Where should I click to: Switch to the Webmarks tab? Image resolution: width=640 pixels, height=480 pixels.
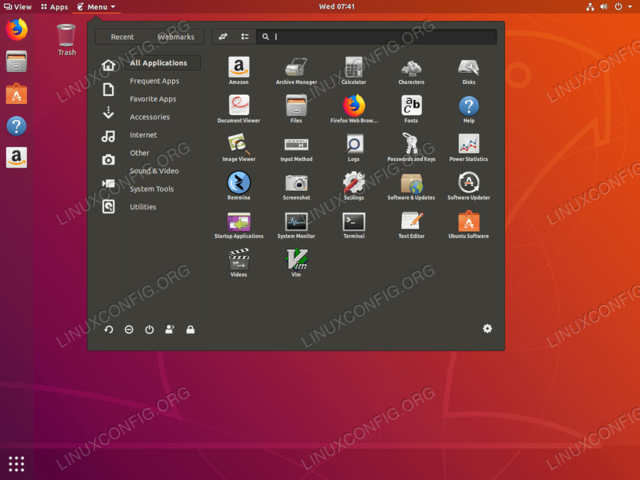point(176,37)
